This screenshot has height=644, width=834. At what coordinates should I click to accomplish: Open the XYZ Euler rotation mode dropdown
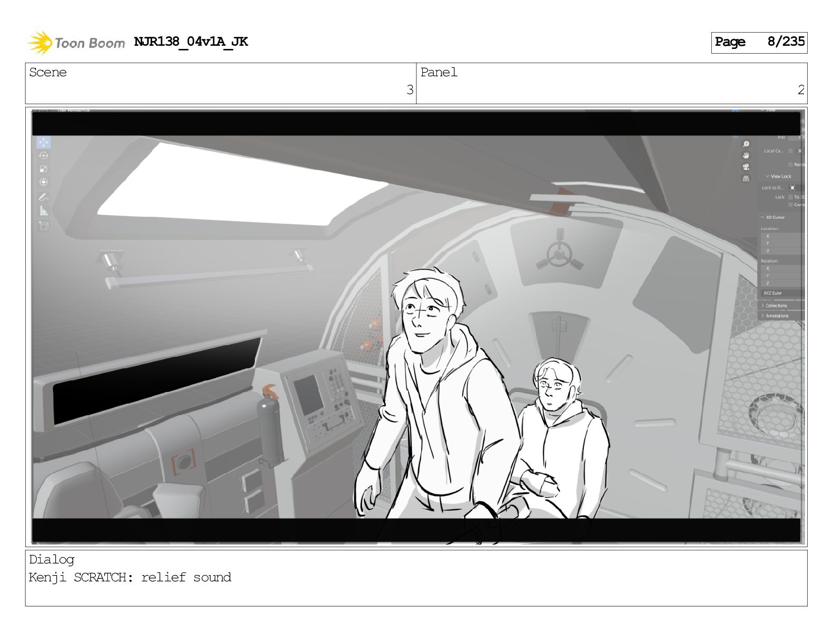tap(783, 293)
